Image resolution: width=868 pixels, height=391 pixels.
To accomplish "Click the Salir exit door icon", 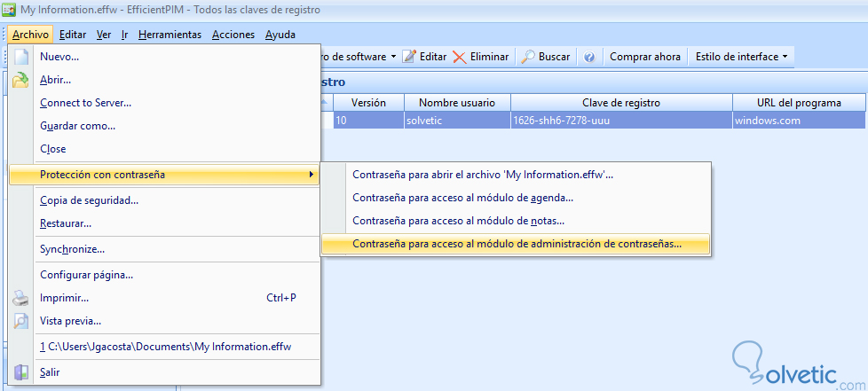I will pos(21,372).
